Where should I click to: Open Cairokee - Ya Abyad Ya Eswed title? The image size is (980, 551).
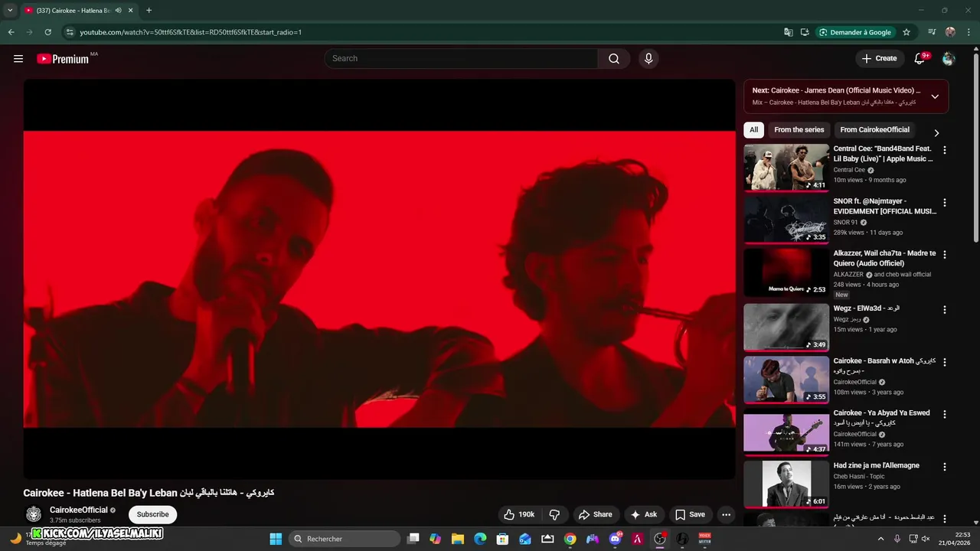tap(882, 417)
